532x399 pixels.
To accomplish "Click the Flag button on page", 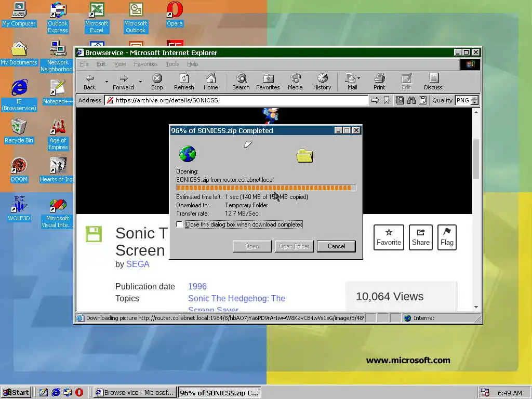I will pos(447,237).
